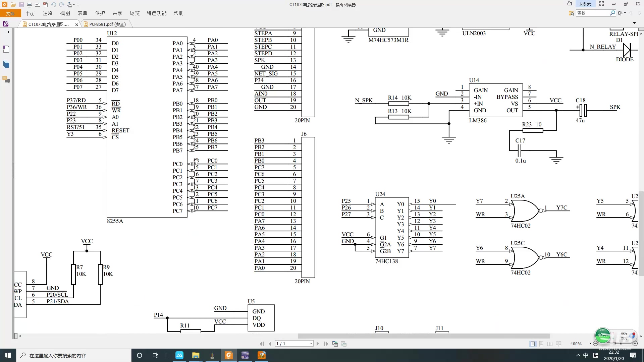Image resolution: width=644 pixels, height=362 pixels.
Task: Close the CT107D电路原理图 document tab
Action: point(77,24)
